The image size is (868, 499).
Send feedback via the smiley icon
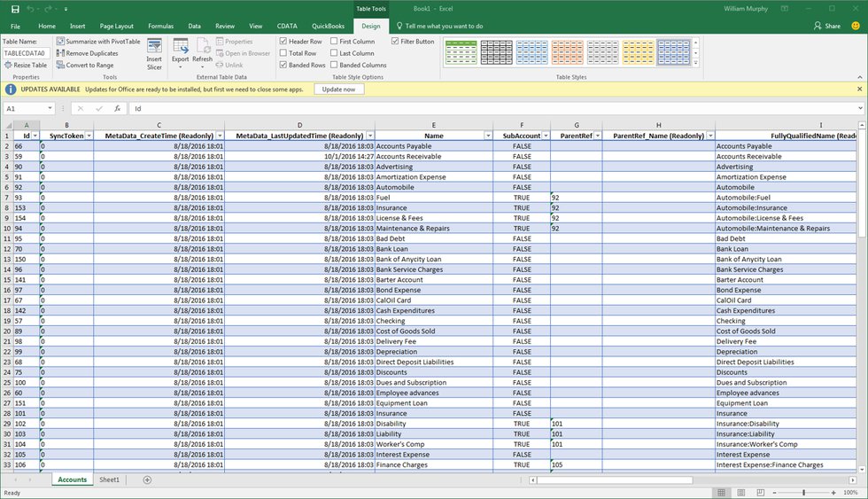pyautogui.click(x=856, y=26)
